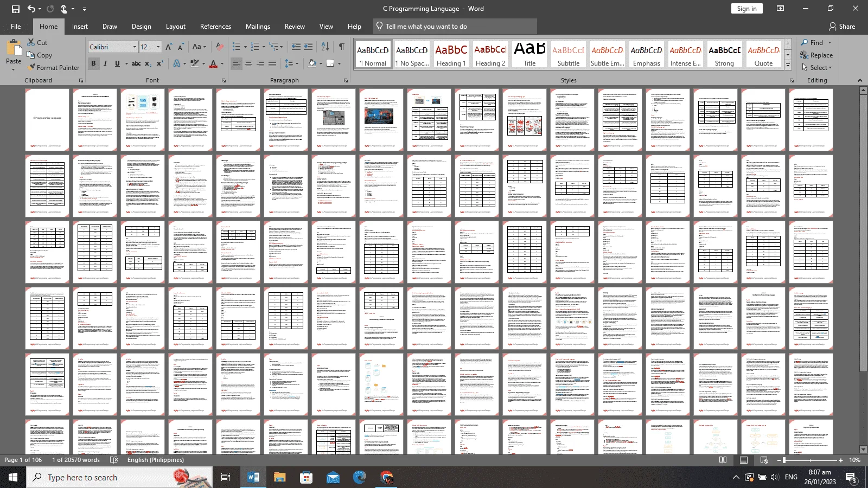Toggle bold formatting

(x=93, y=63)
